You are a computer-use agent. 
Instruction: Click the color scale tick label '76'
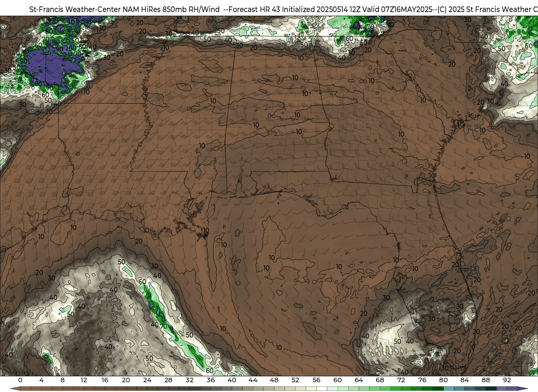422,380
